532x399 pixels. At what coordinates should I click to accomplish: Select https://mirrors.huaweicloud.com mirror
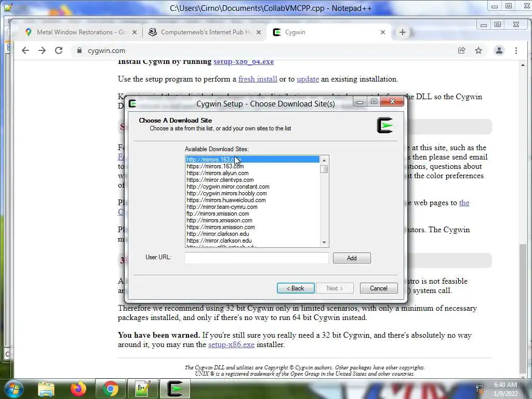[x=252, y=200]
